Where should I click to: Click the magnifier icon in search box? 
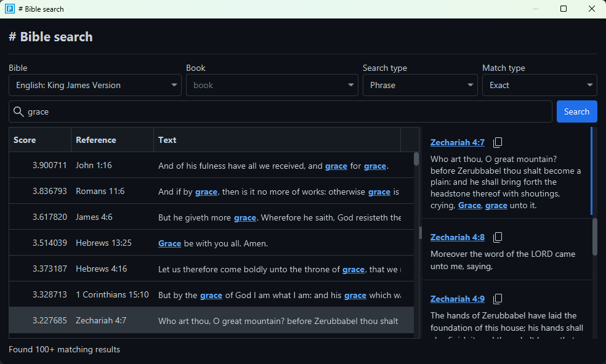point(18,111)
